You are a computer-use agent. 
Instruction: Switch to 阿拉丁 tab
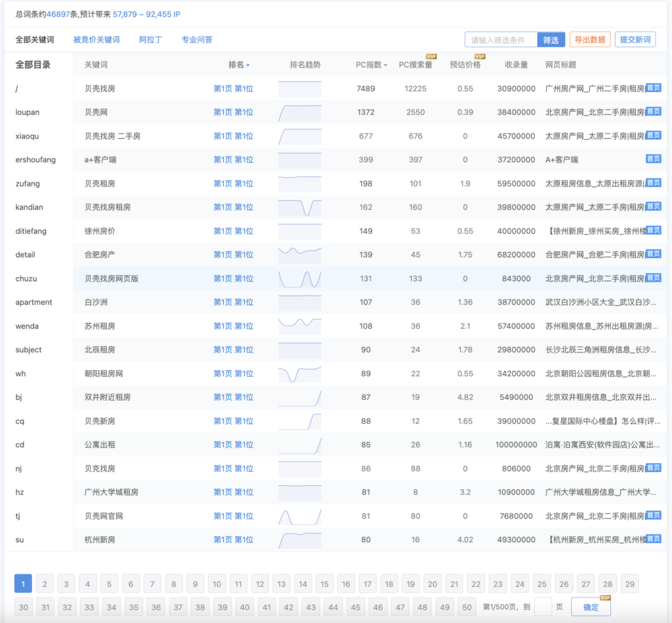[x=150, y=40]
